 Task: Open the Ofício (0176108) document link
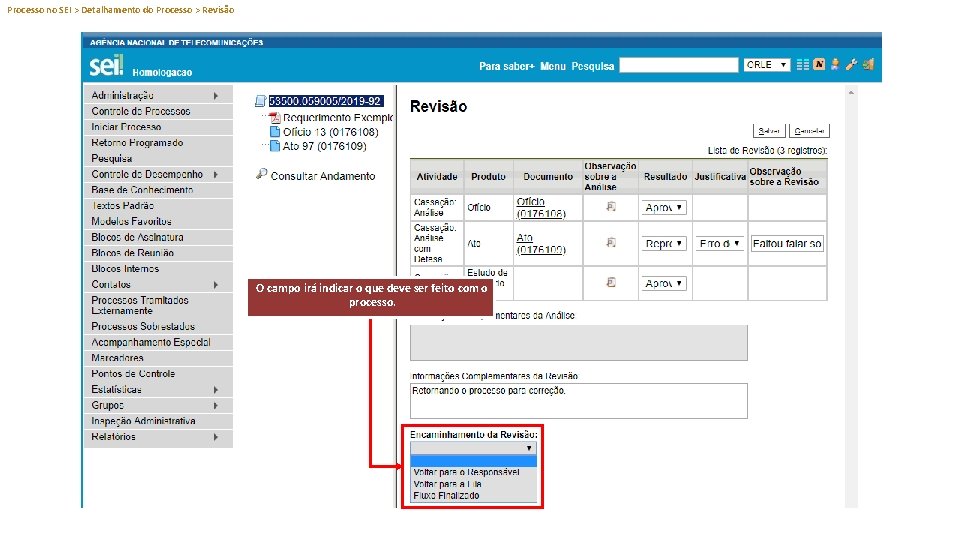(541, 208)
